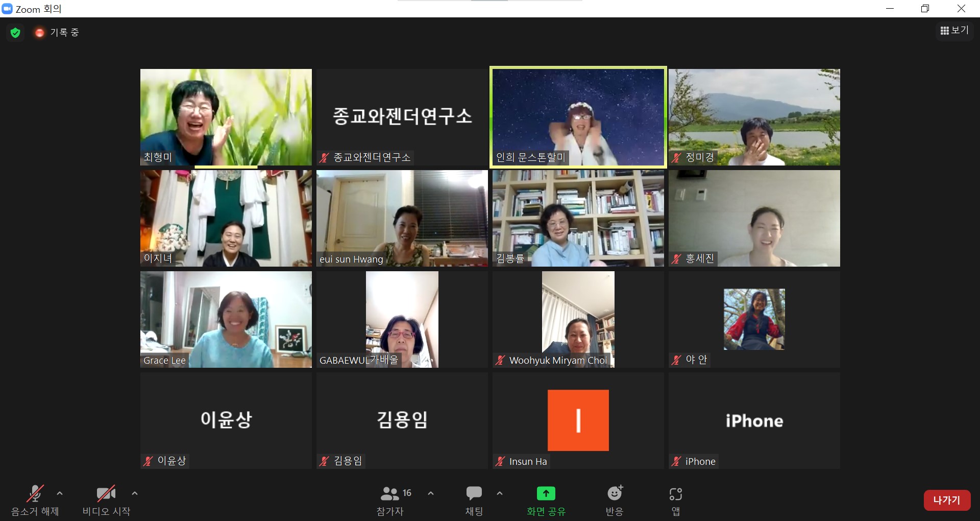The image size is (980, 521).
Task: Click muted mic icon on 종교와젠더연구소 label
Action: (324, 158)
